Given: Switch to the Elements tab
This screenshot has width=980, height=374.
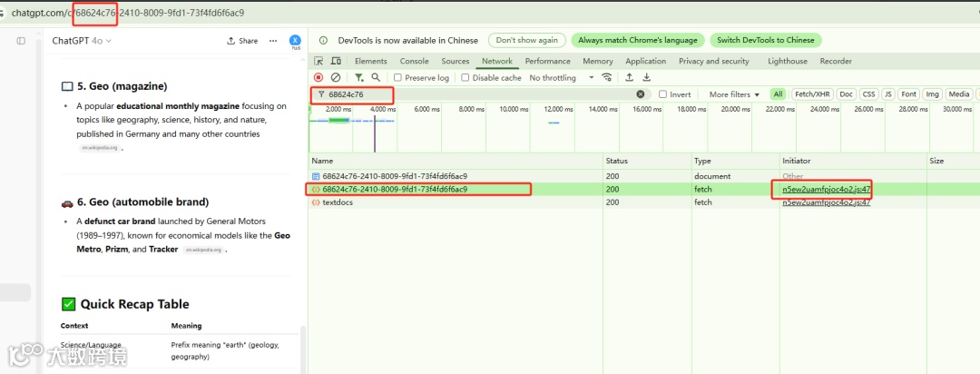Looking at the screenshot, I should (370, 62).
